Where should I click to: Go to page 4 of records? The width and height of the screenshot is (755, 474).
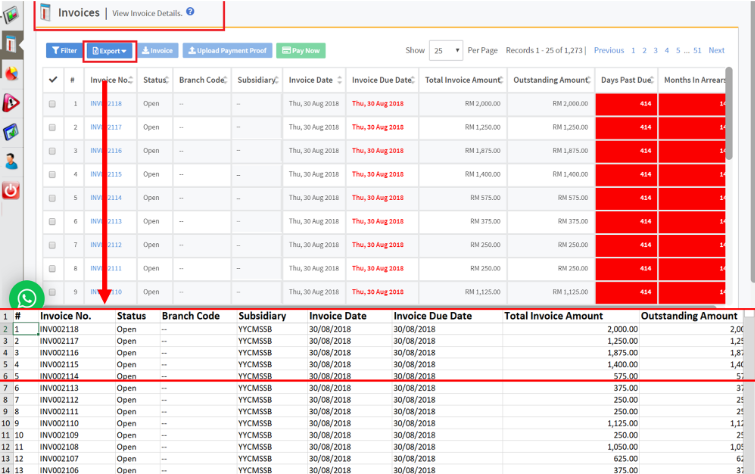pos(667,50)
